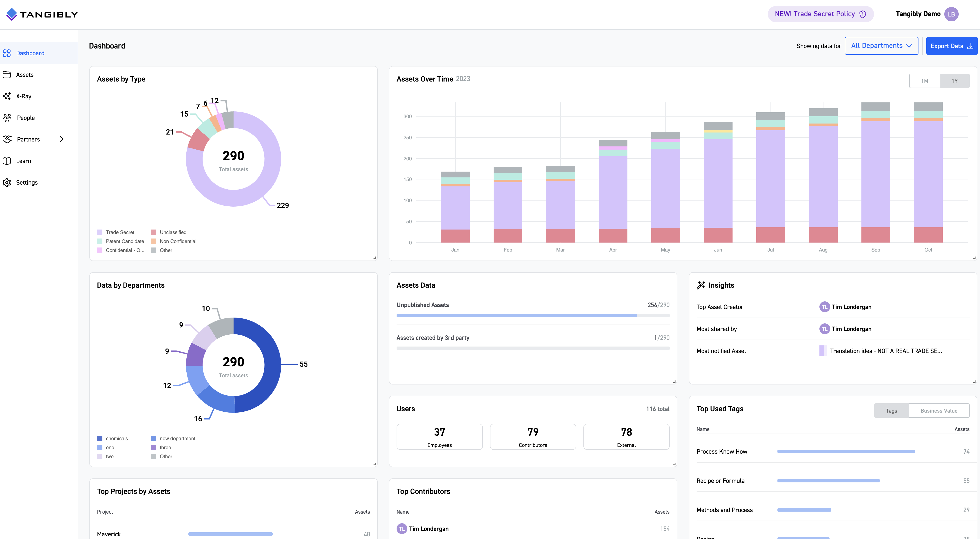Click TL avatar in Most shared by row
Screen dimensions: 980x539
pyautogui.click(x=824, y=329)
